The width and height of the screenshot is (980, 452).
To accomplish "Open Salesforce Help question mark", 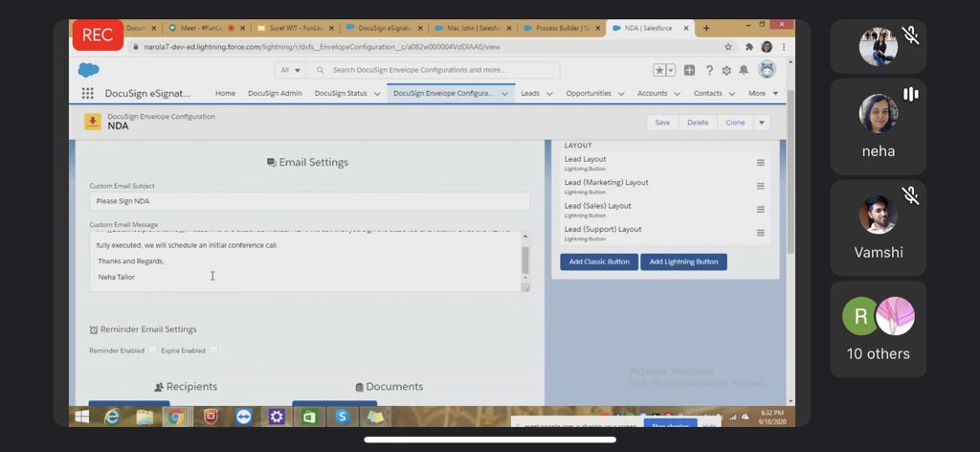I will 709,70.
